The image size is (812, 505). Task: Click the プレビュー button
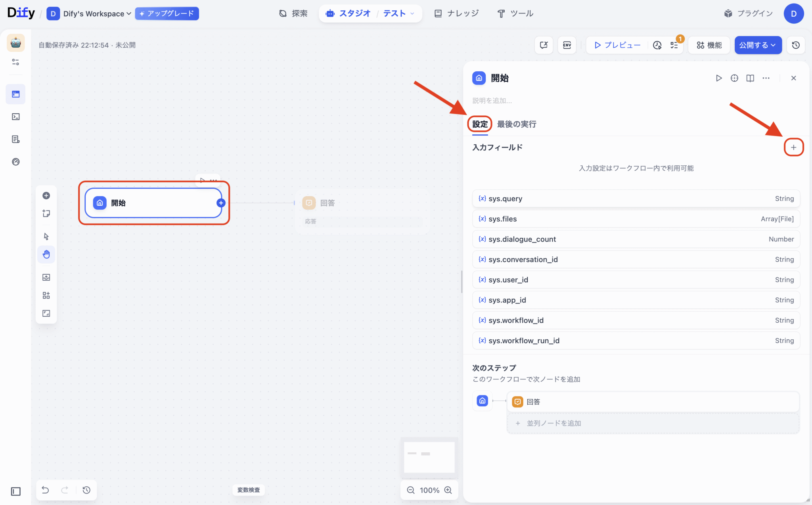tap(617, 45)
